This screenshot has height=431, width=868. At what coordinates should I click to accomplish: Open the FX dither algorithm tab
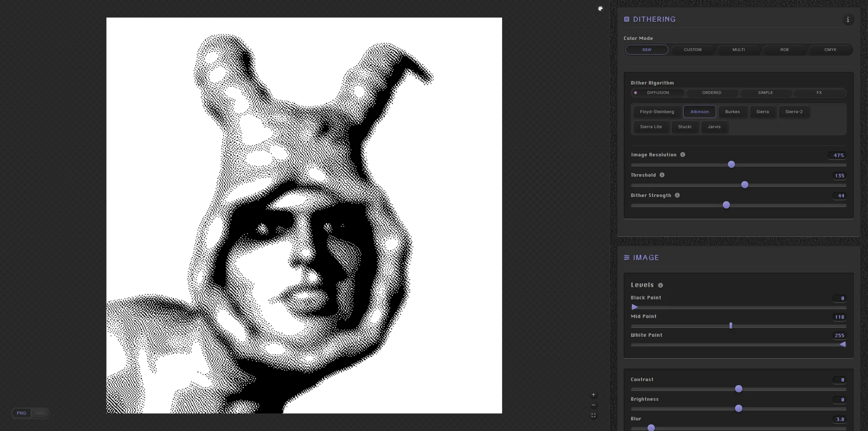(819, 93)
